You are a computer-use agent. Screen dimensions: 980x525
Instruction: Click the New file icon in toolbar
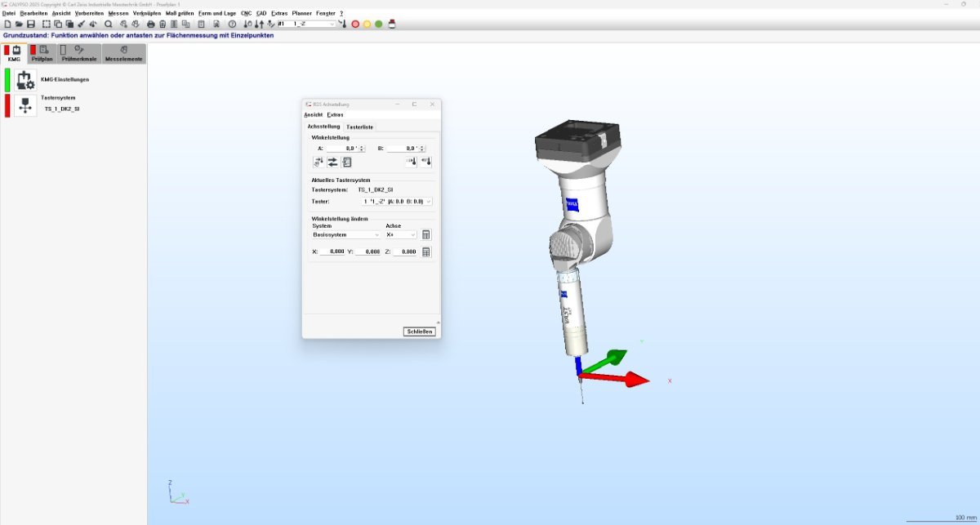7,24
